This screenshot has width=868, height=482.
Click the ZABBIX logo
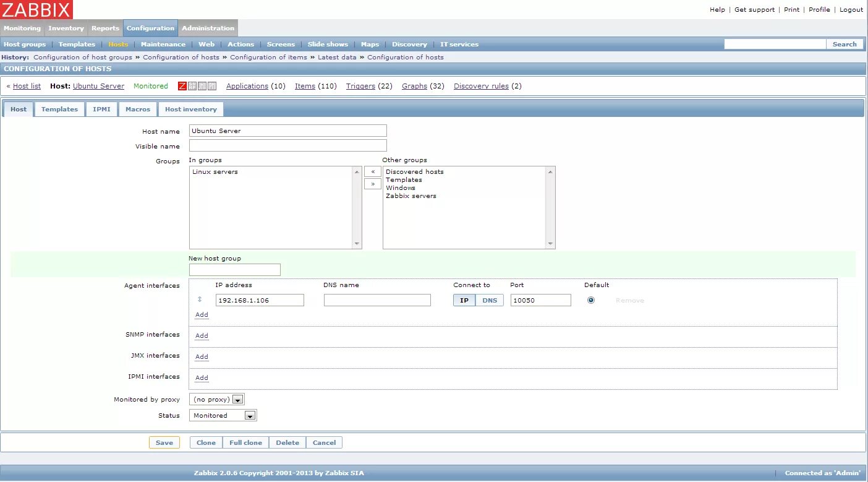pos(36,10)
